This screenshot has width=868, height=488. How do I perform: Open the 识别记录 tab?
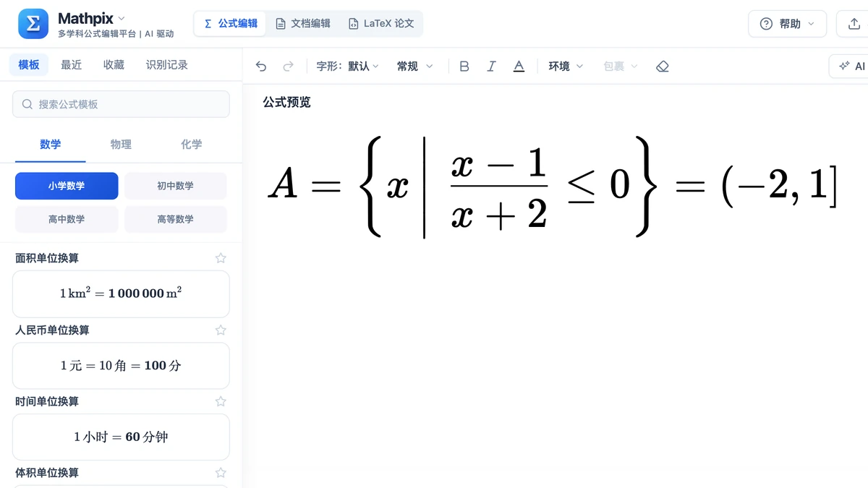click(x=167, y=65)
